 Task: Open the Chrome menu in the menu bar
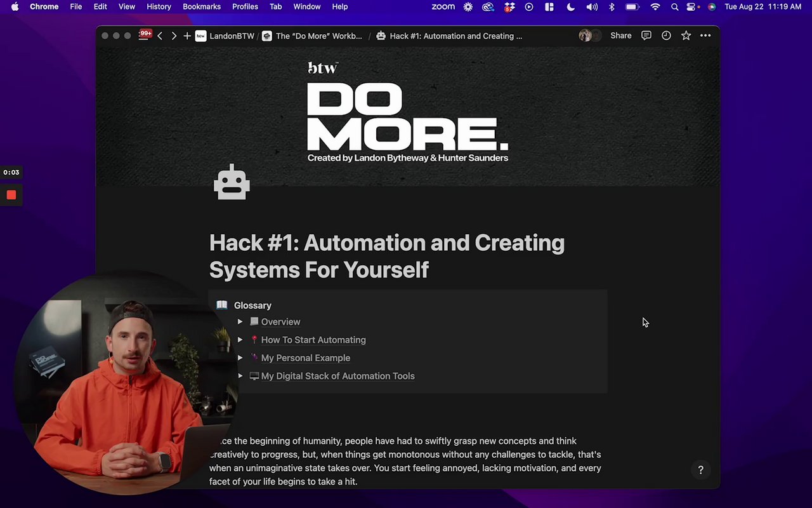[44, 6]
